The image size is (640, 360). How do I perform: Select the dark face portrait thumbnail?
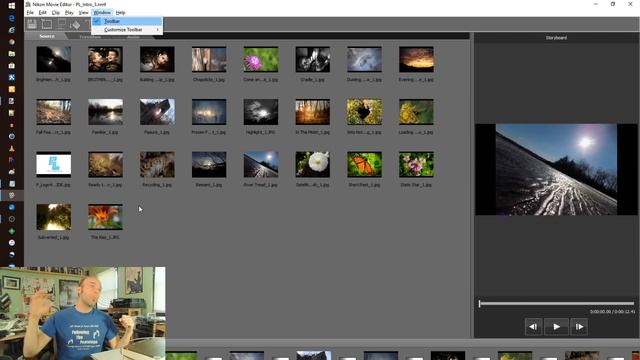point(157,59)
